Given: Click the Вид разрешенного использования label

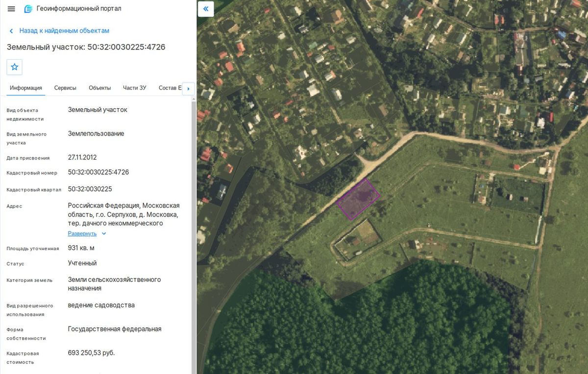Looking at the screenshot, I should 30,310.
